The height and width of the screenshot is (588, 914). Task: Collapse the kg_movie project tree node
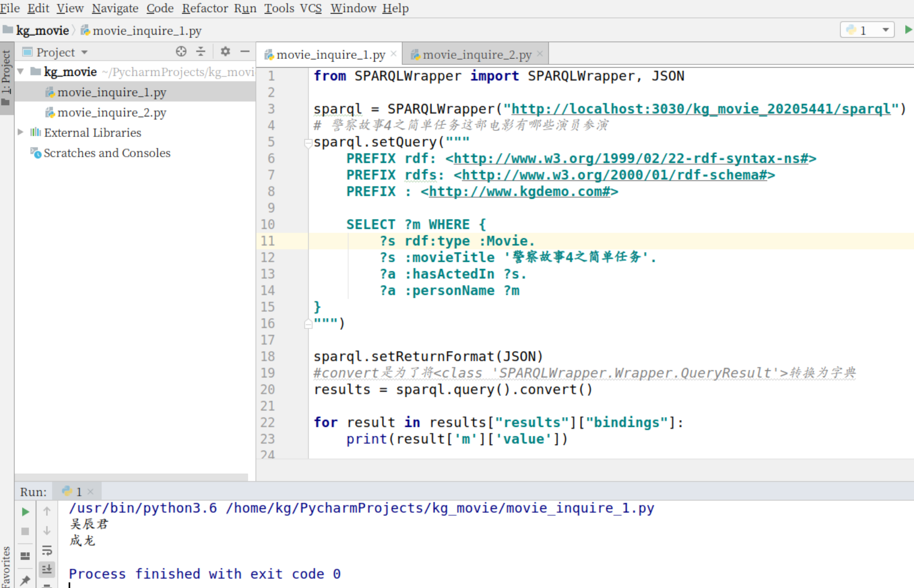(x=20, y=72)
